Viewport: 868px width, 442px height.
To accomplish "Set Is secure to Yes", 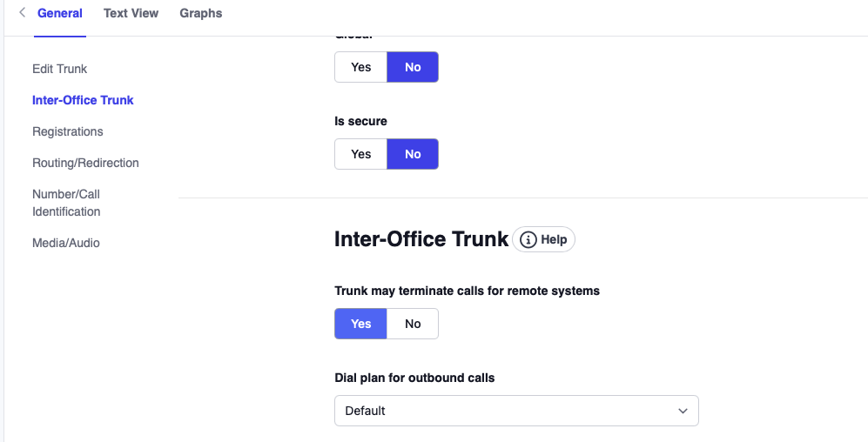I will 360,154.
